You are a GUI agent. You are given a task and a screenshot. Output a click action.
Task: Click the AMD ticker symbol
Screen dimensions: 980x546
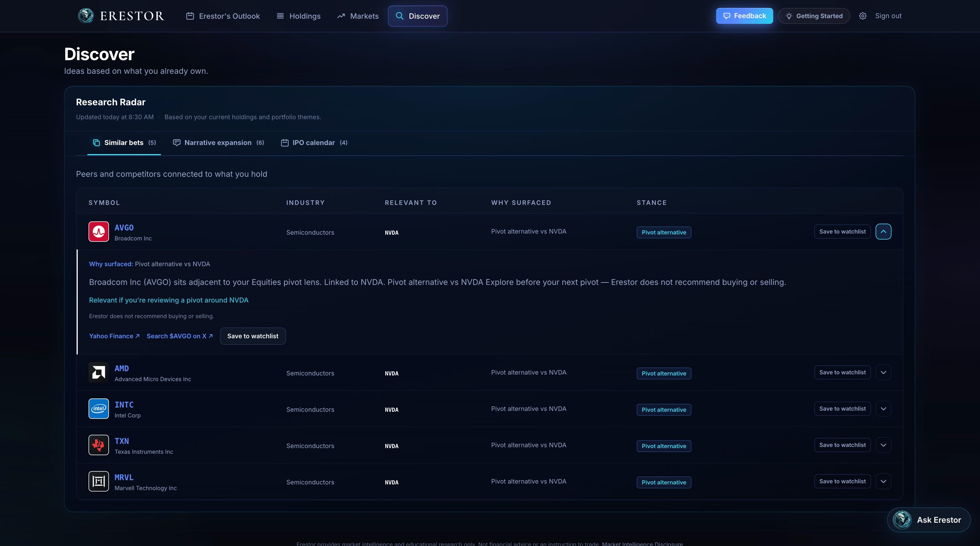(122, 368)
